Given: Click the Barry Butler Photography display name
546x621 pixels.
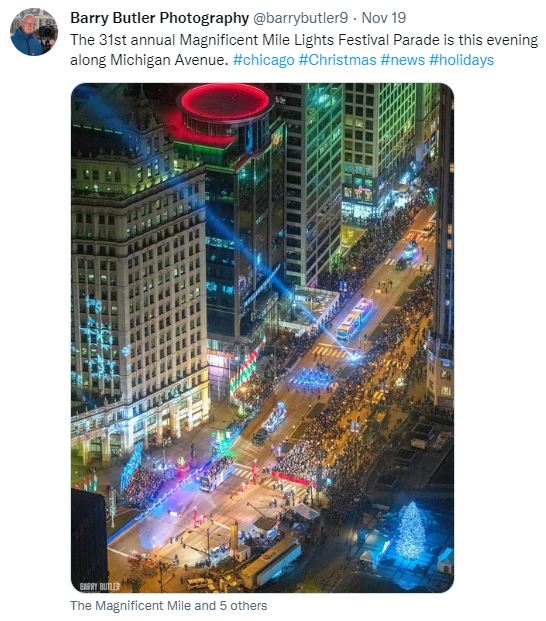Looking at the screenshot, I should click(x=160, y=18).
